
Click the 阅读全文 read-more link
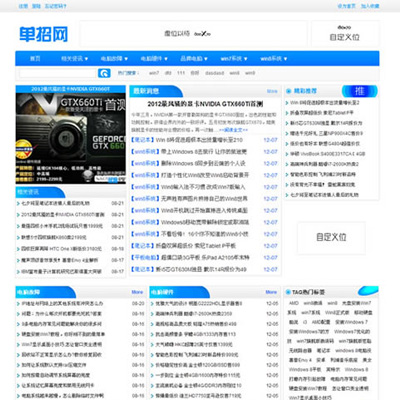233,130
